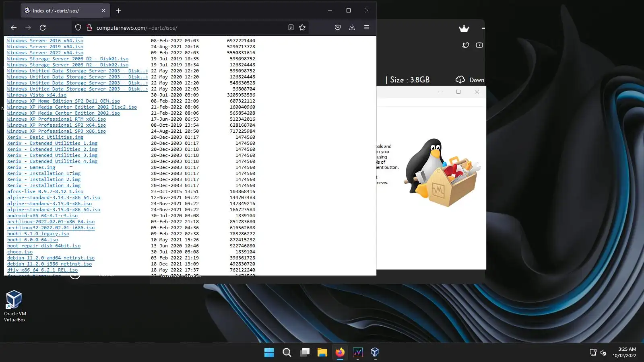Viewport: 644px width, 362px height.
Task: Open the Twitter icon in the background window
Action: [x=466, y=45]
